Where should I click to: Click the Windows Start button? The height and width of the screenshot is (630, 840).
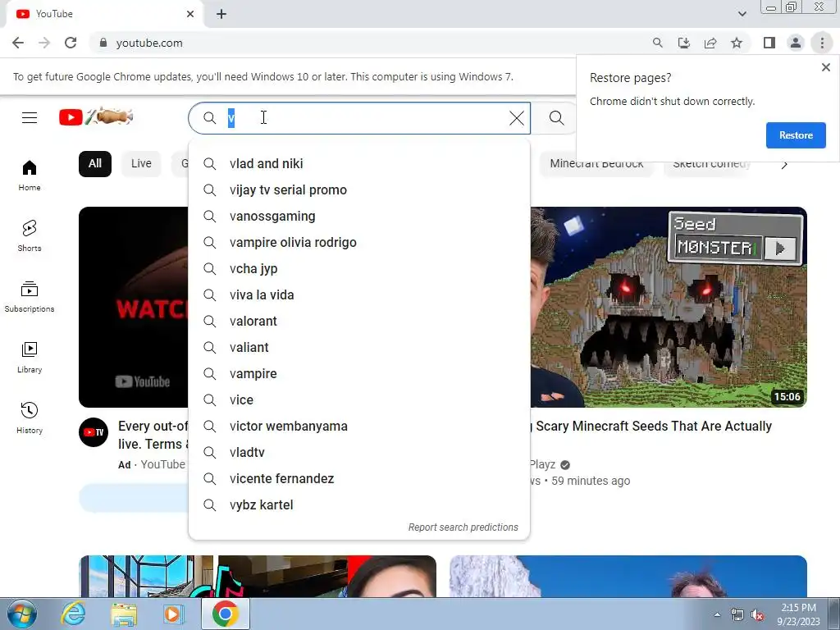tap(21, 614)
